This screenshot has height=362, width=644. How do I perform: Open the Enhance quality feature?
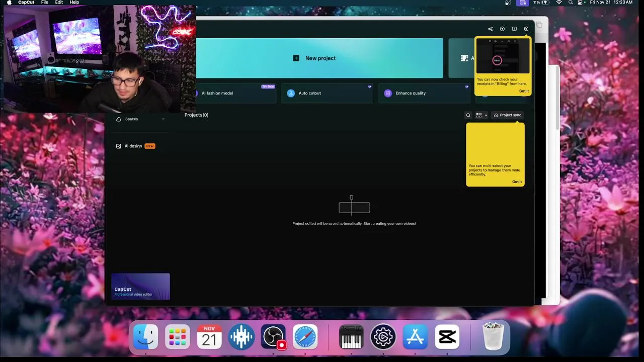(424, 93)
